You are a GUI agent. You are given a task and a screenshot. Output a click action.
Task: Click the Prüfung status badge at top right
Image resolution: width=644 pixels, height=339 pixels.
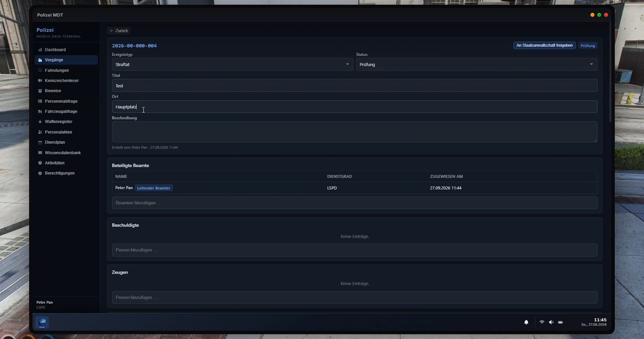(588, 45)
